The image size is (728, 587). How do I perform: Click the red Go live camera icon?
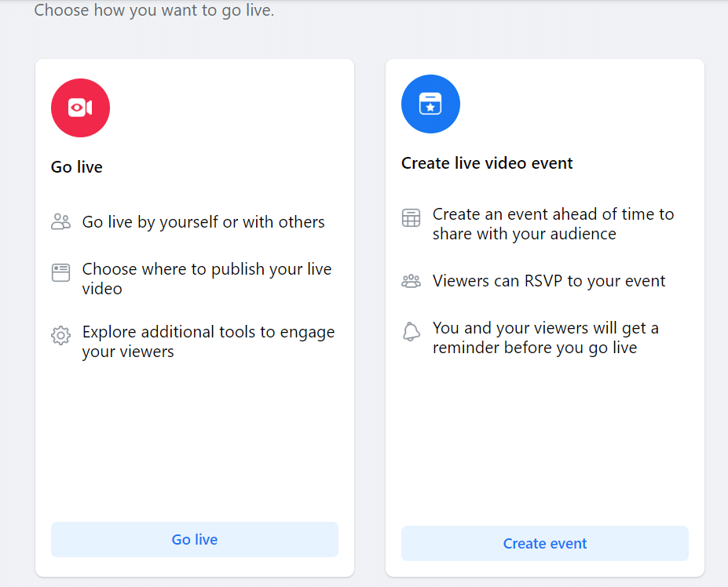[x=80, y=108]
